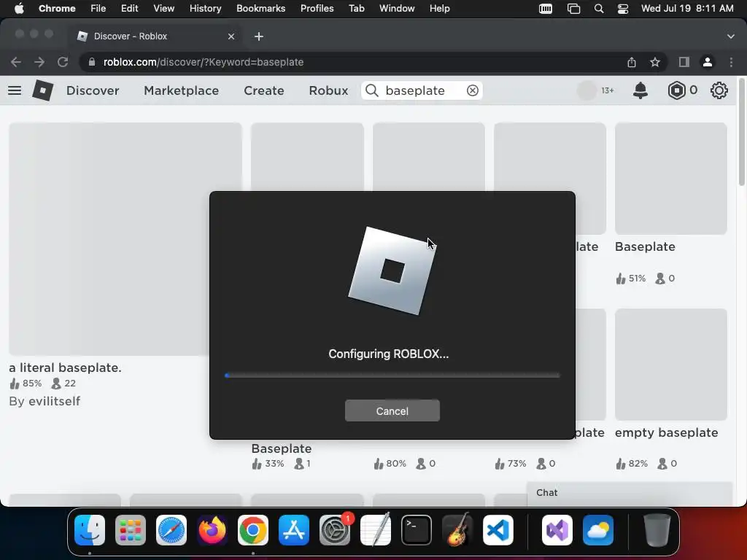Go back in Chrome history

coord(16,62)
